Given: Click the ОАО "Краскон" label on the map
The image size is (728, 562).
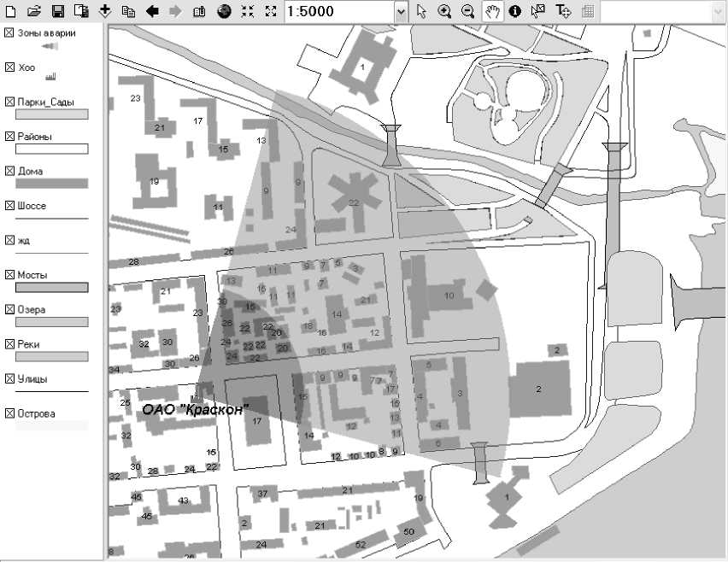Looking at the screenshot, I should click(196, 409).
